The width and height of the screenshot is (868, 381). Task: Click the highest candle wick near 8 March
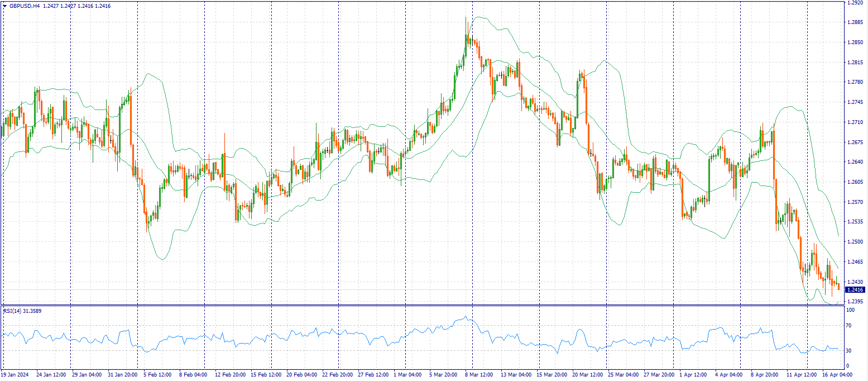[466, 19]
